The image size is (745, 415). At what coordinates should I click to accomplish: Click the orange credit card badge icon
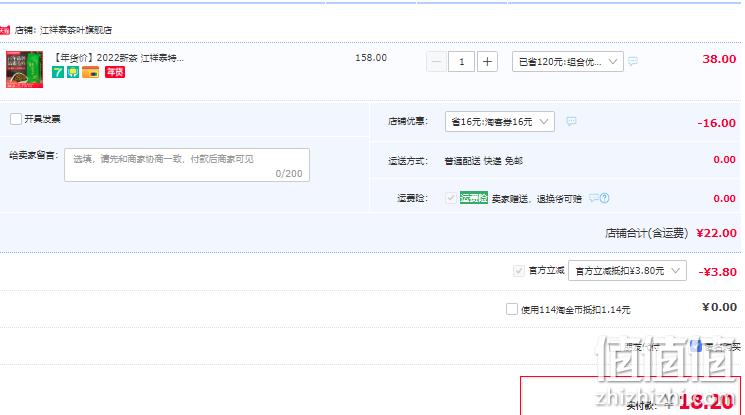(91, 72)
